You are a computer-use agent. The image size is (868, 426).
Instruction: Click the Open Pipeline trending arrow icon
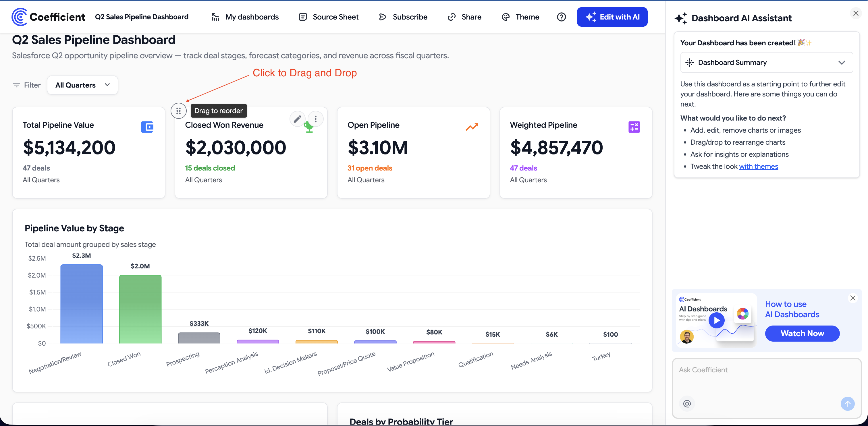pyautogui.click(x=472, y=127)
